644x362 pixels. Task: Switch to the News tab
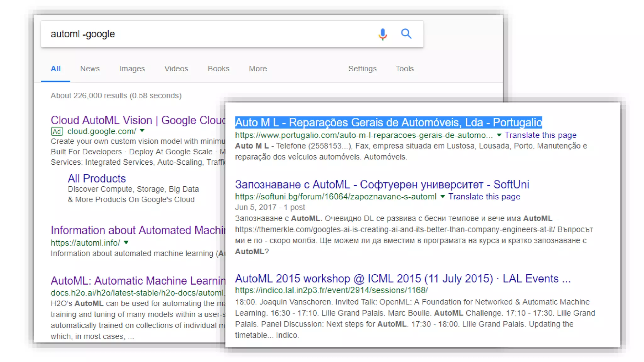[90, 69]
